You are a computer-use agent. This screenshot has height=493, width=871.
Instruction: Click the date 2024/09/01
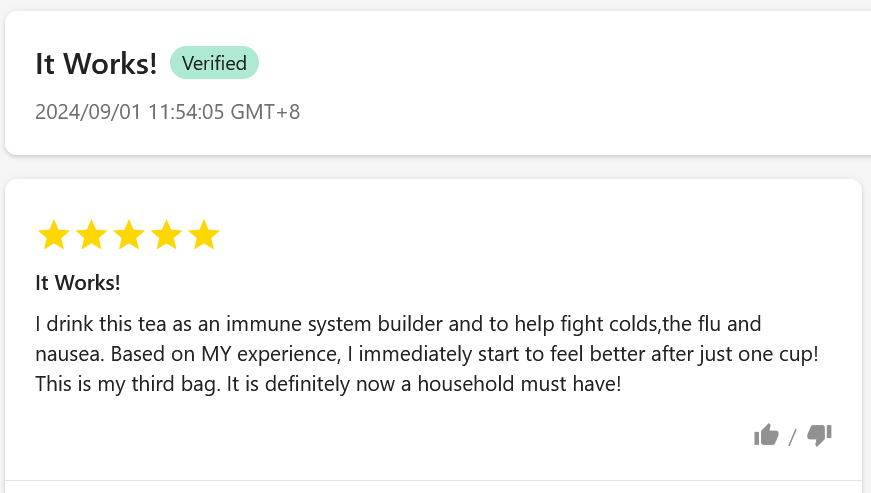(x=88, y=111)
